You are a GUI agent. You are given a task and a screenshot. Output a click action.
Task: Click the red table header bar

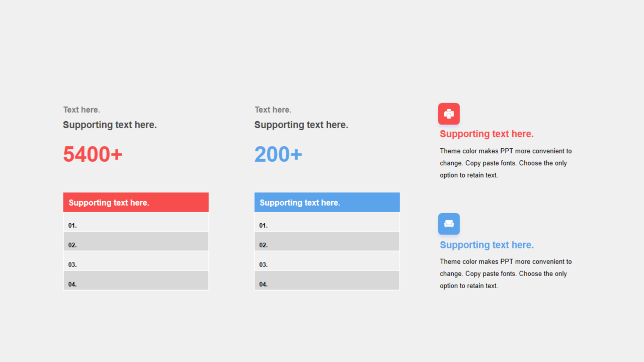click(x=136, y=202)
